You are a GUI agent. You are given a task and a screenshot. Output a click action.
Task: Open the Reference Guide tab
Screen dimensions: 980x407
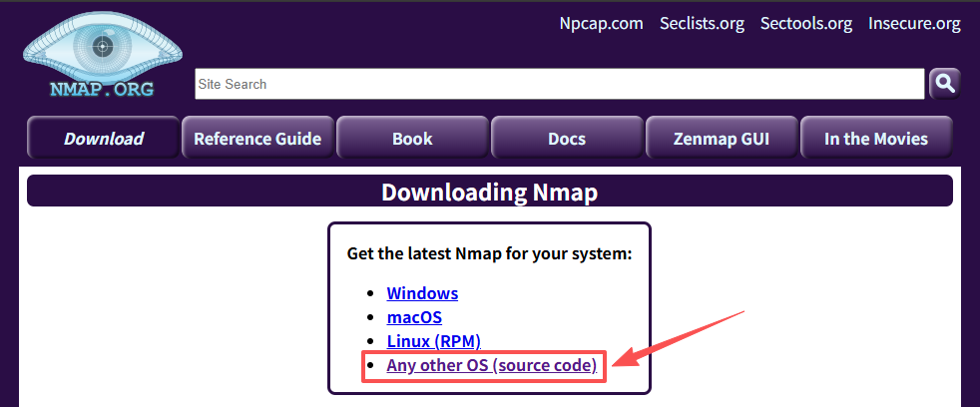point(257,139)
